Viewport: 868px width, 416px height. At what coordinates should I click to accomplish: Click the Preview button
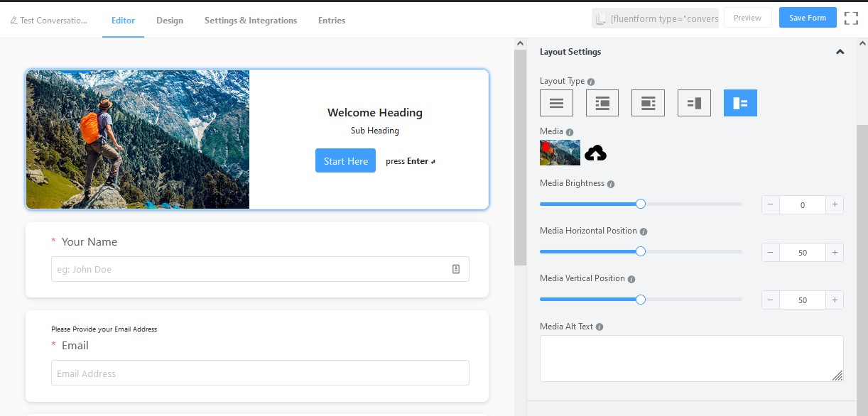click(748, 18)
